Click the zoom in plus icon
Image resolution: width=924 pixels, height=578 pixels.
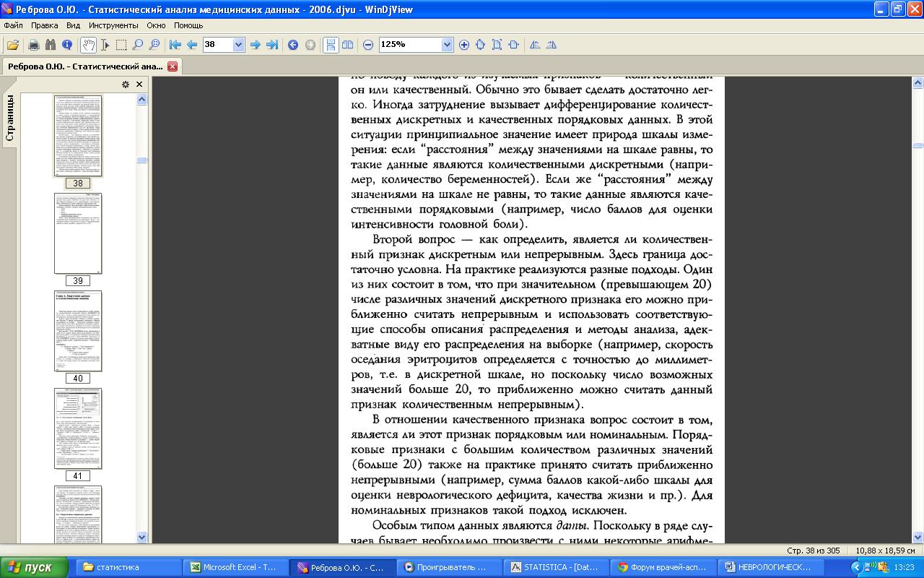pos(464,45)
